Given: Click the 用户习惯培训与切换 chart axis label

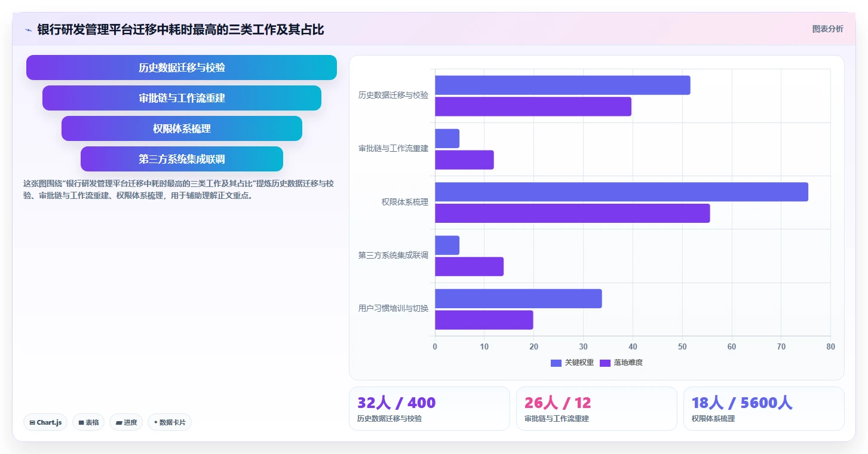Looking at the screenshot, I should 393,308.
